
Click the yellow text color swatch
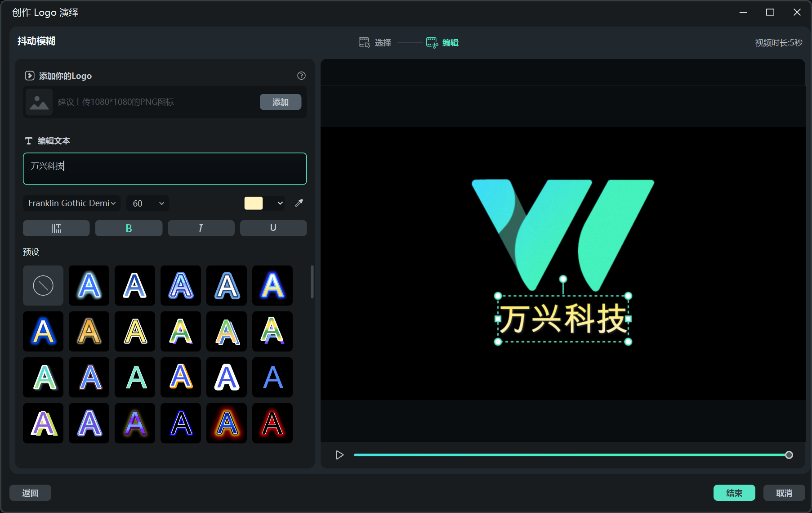tap(253, 203)
